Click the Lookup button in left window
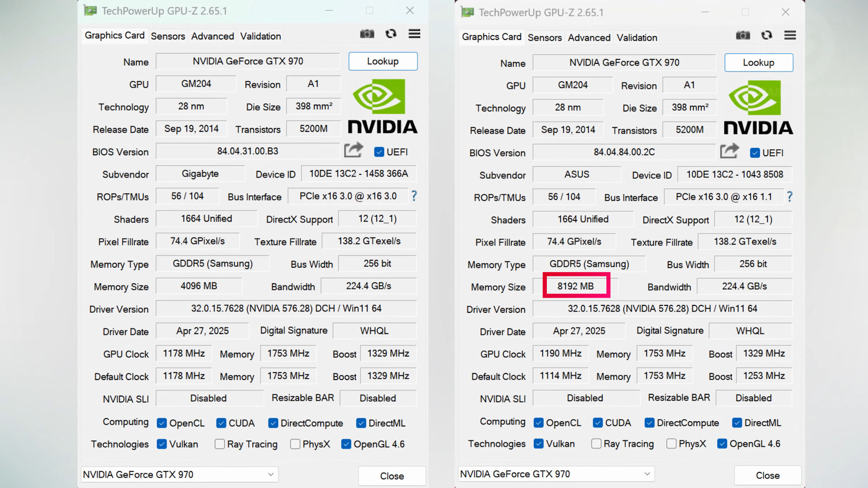 pyautogui.click(x=383, y=61)
